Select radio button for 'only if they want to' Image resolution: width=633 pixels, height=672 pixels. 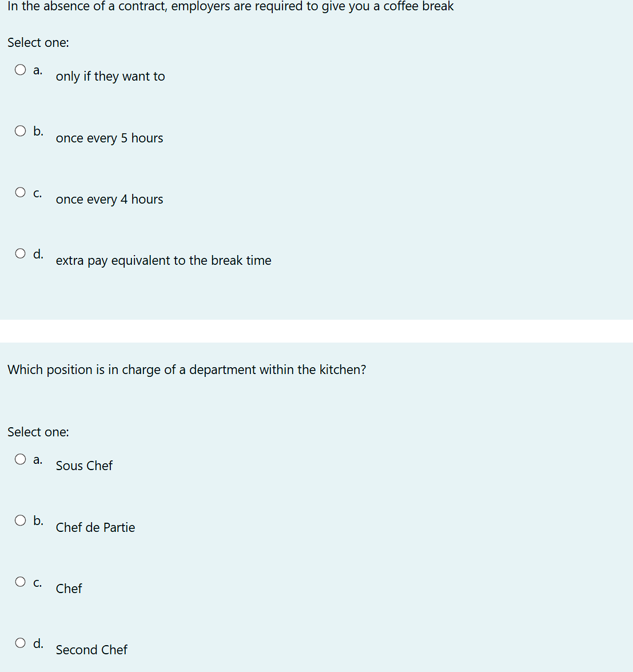20,69
